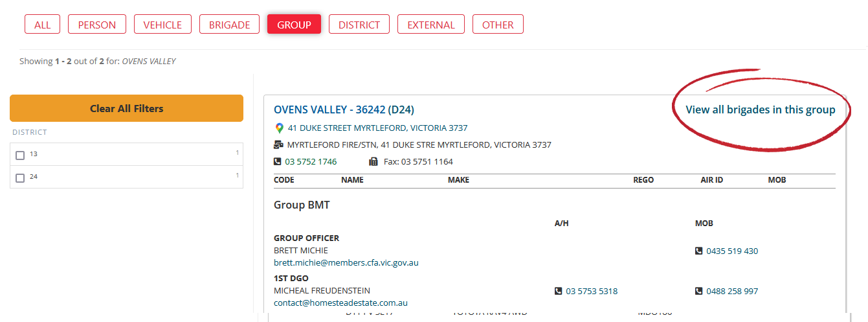Viewport: 868px width, 322px height.
Task: Open the VEHICLE filter tab
Action: [162, 25]
